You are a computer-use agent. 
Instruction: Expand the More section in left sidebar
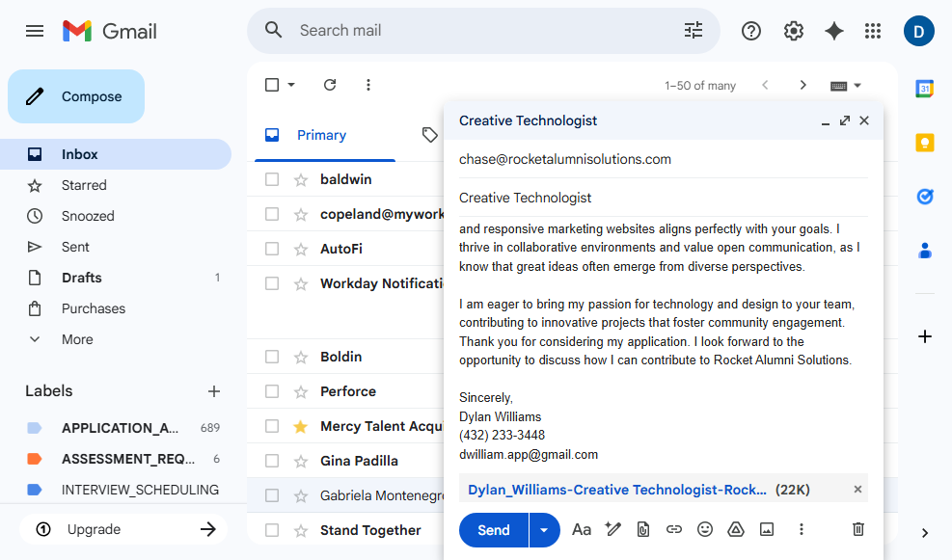tap(77, 339)
